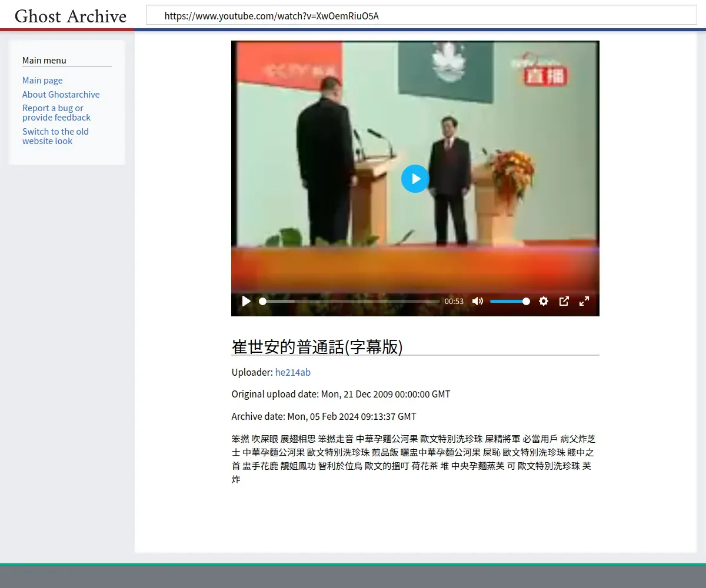The height and width of the screenshot is (588, 706).
Task: Enter fullscreen mode in the player
Action: pos(584,301)
